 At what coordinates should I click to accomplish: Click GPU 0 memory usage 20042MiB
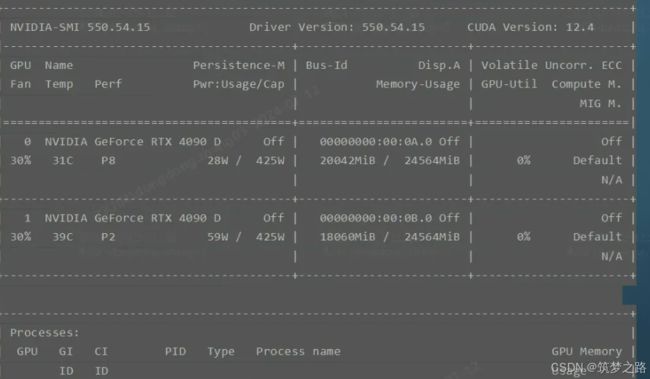tap(347, 160)
